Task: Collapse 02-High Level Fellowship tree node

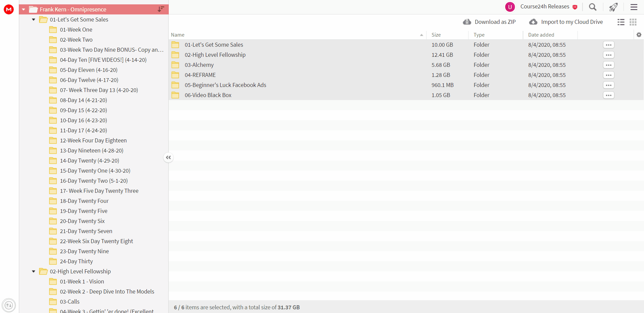Action: 34,271
